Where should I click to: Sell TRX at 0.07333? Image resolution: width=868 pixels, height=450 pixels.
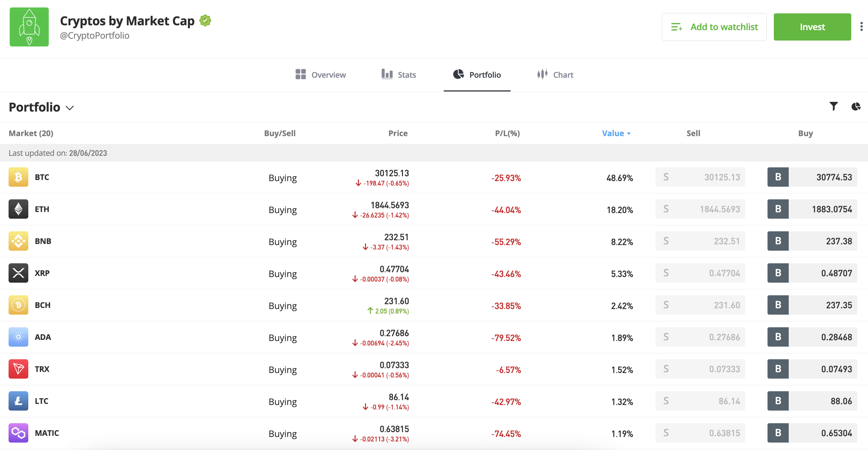700,369
